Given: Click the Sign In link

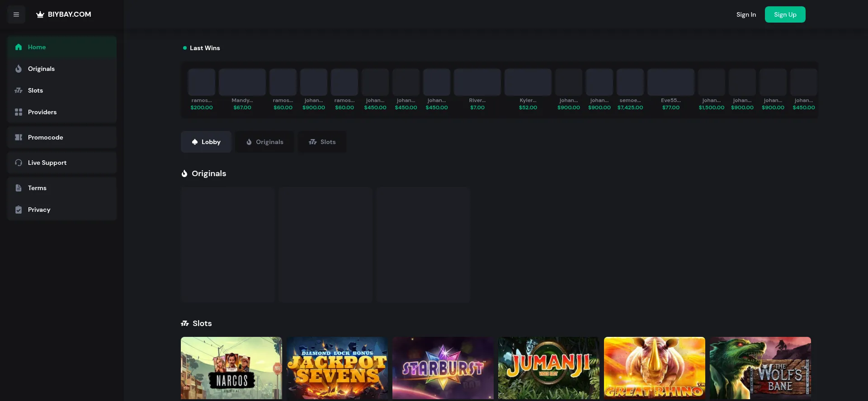Looking at the screenshot, I should (746, 14).
